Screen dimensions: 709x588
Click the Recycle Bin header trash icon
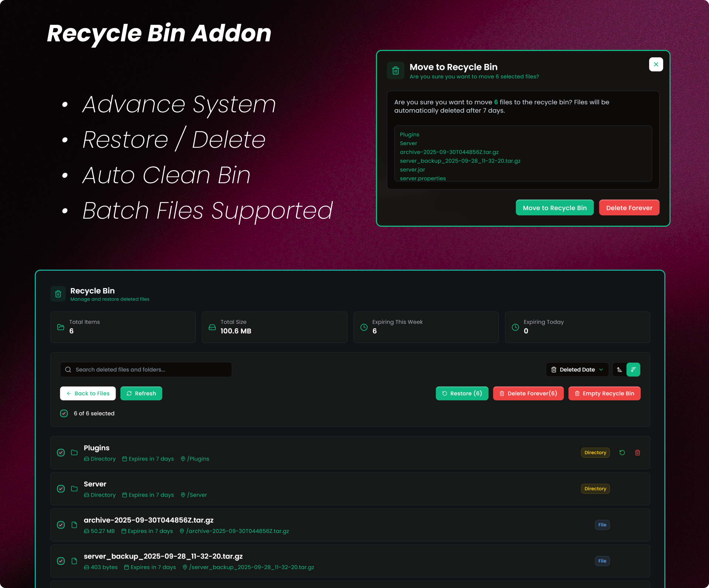coord(58,294)
